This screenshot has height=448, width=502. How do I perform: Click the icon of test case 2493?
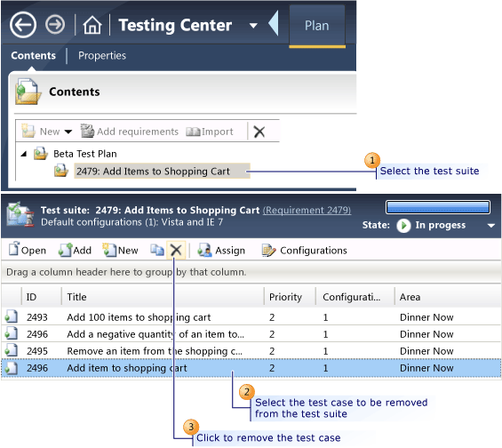[x=11, y=316]
